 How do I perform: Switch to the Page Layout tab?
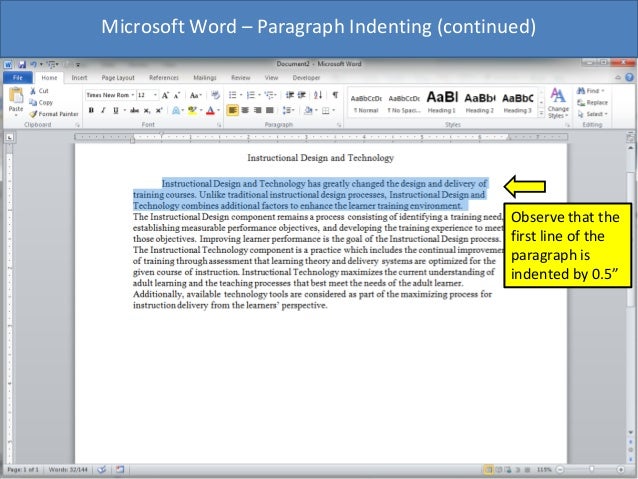[x=118, y=77]
